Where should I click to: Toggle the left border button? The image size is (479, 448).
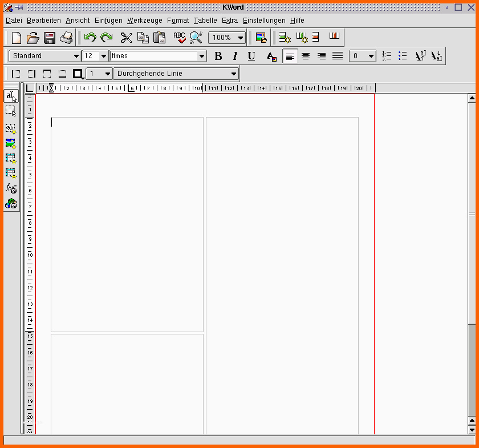click(16, 74)
